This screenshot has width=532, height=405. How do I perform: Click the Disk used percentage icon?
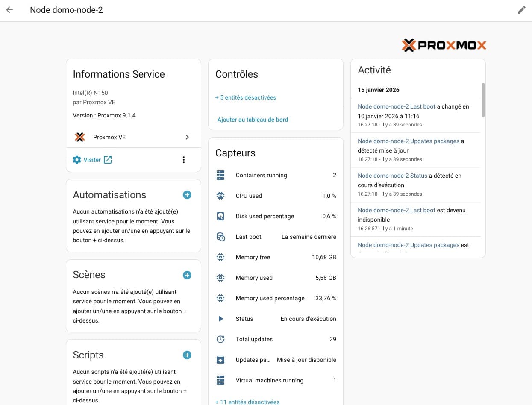pyautogui.click(x=220, y=216)
